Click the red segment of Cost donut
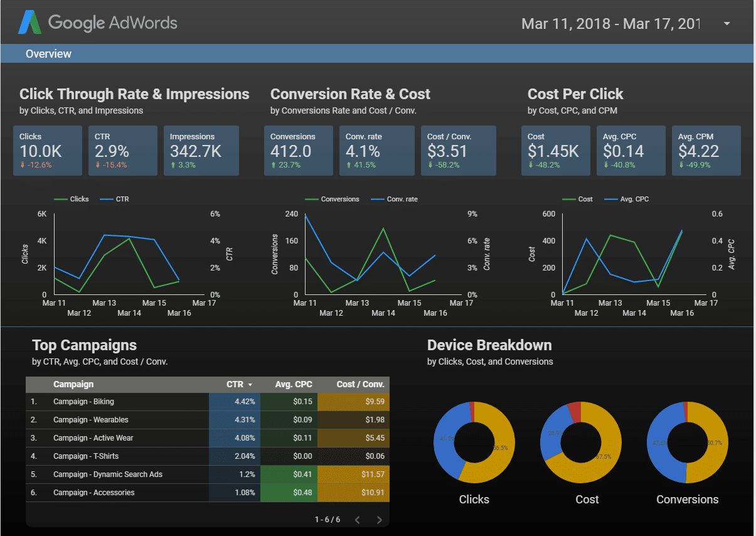Image resolution: width=756 pixels, height=536 pixels. point(574,412)
